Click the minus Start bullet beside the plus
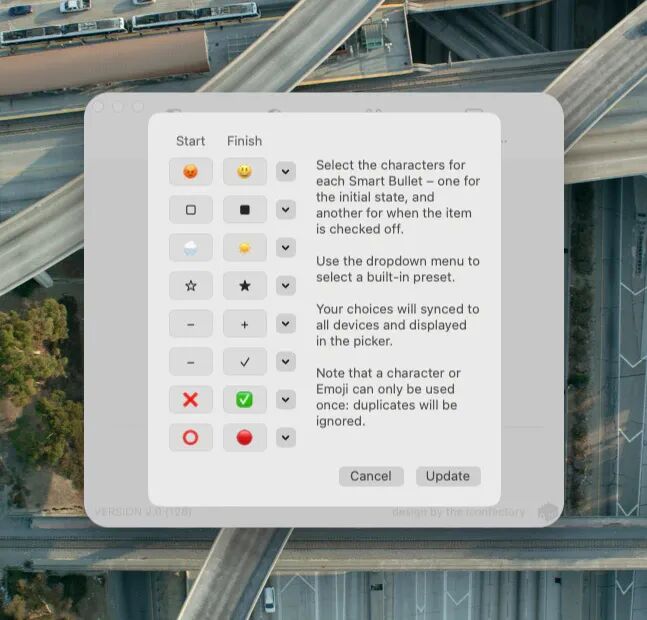This screenshot has width=647, height=620. pyautogui.click(x=191, y=324)
